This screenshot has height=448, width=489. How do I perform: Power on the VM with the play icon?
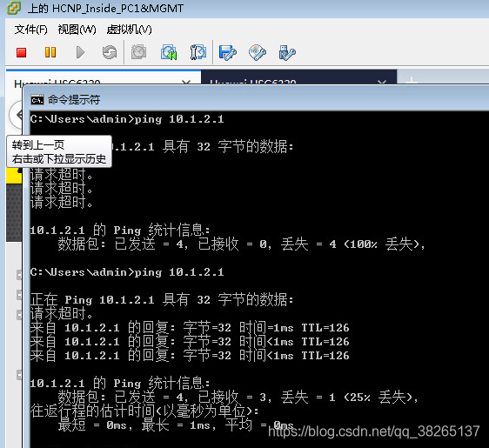click(80, 52)
